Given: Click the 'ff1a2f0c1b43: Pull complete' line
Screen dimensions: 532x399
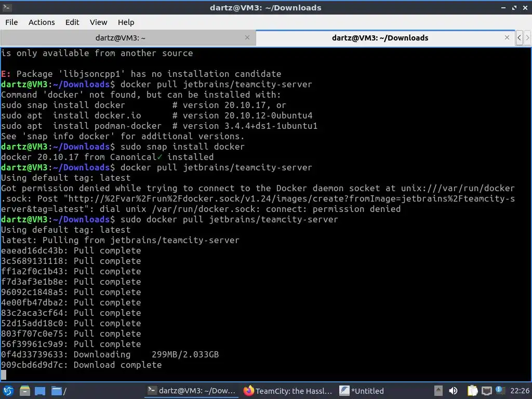Looking at the screenshot, I should [x=71, y=271].
